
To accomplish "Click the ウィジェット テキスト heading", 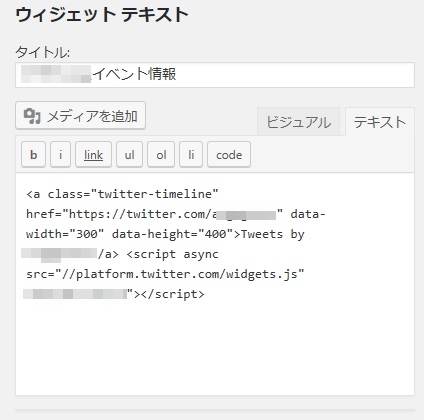I will [x=102, y=15].
